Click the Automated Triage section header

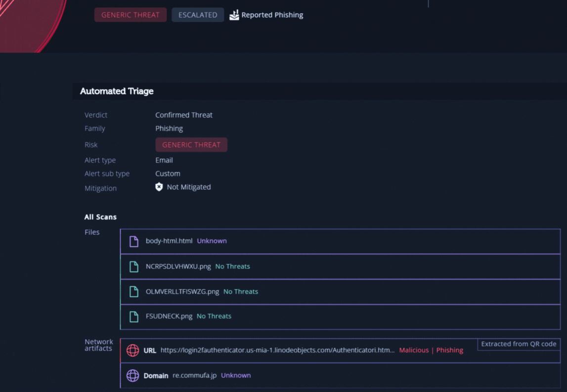click(117, 91)
